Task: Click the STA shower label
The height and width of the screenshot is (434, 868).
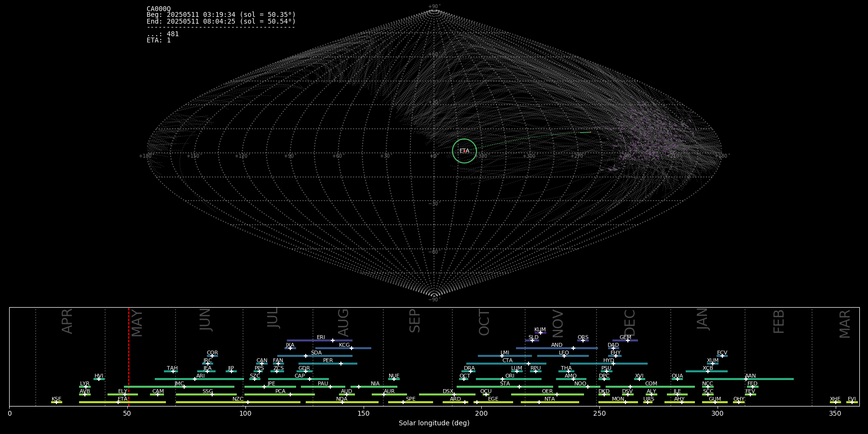Action: tap(505, 384)
